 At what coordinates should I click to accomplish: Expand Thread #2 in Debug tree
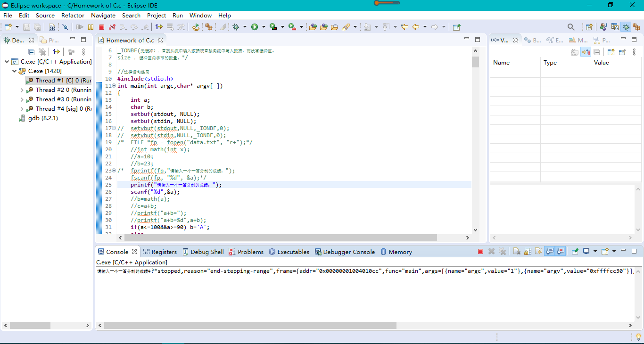[22, 90]
